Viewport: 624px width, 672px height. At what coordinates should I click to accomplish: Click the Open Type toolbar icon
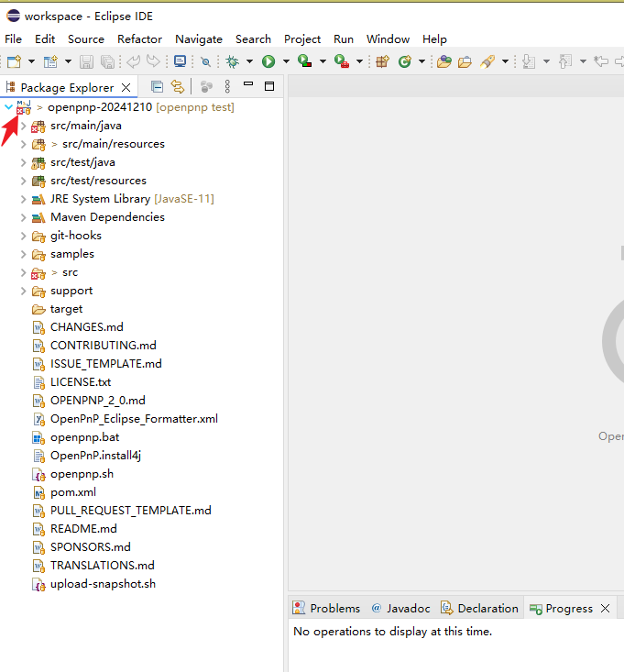(444, 61)
